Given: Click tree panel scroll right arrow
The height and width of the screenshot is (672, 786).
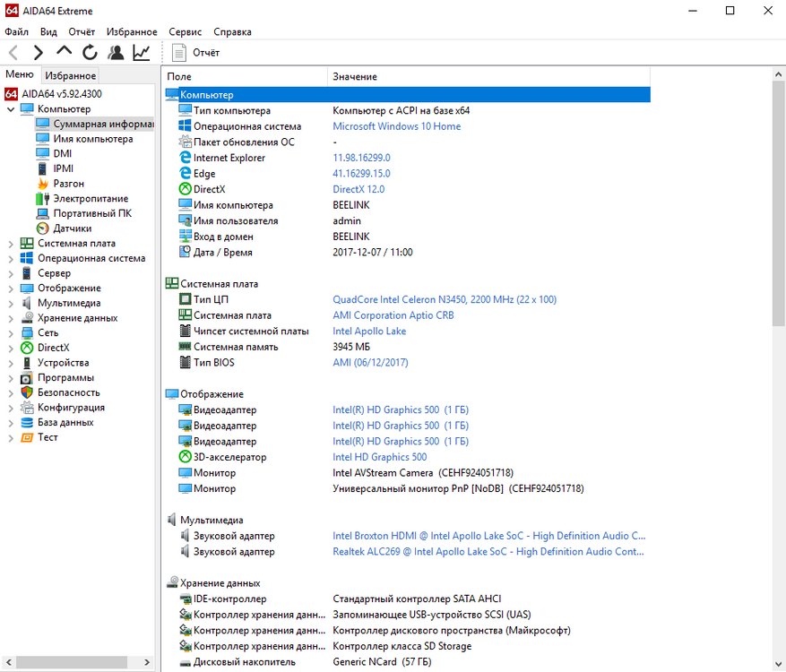Looking at the screenshot, I should 147,662.
